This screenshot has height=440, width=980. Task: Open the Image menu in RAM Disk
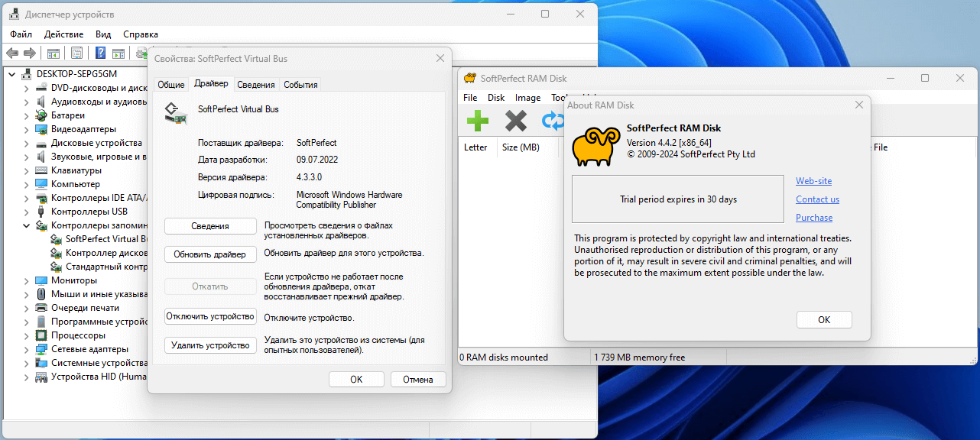click(527, 98)
